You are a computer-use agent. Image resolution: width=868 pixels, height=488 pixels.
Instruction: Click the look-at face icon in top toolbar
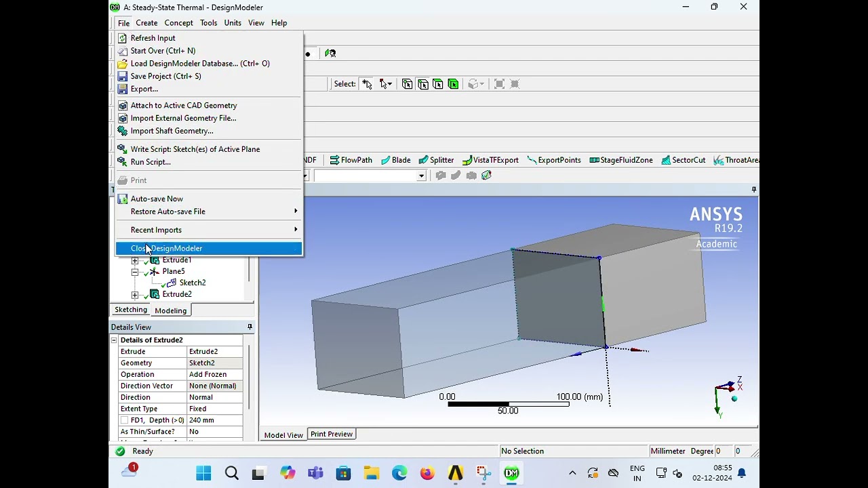(330, 53)
